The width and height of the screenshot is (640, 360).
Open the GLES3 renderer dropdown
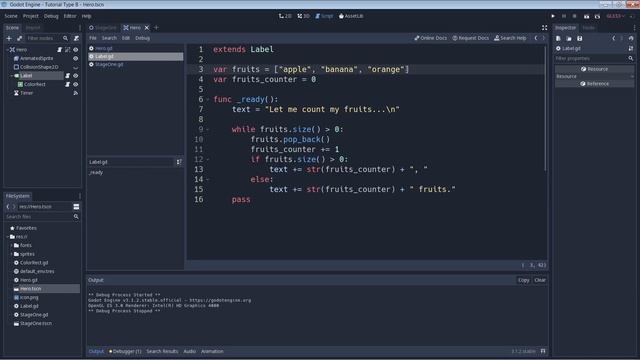point(616,16)
